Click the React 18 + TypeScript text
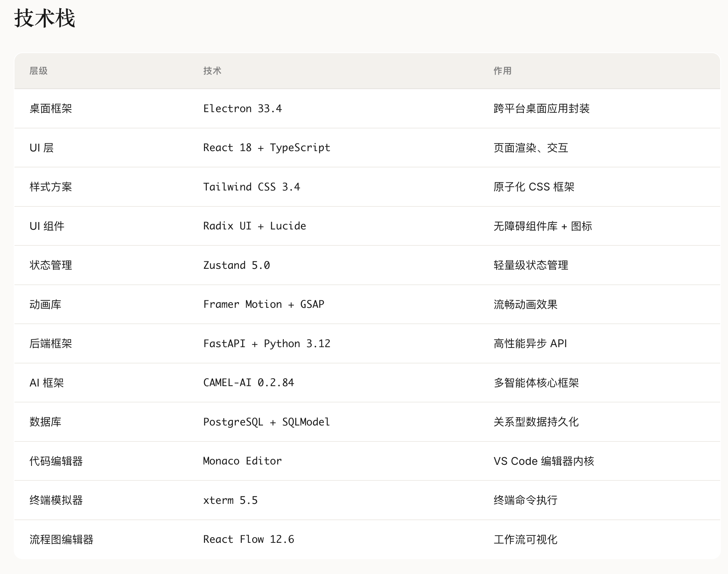 [267, 148]
